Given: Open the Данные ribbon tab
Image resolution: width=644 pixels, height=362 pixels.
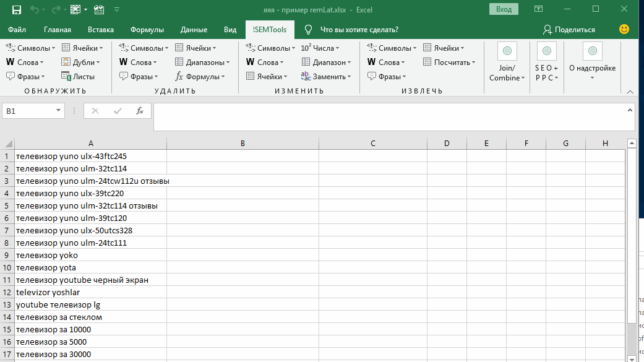Looking at the screenshot, I should [x=194, y=30].
